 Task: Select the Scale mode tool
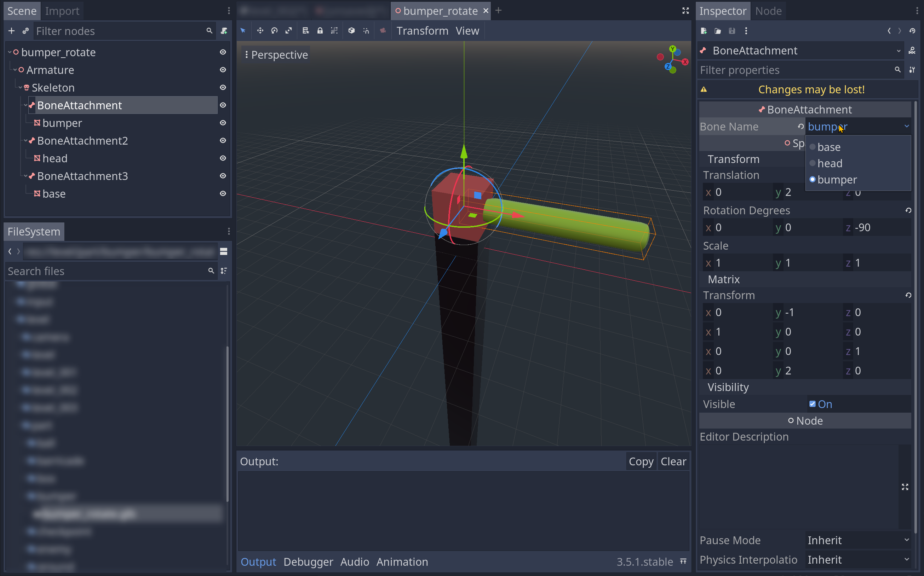pos(288,30)
